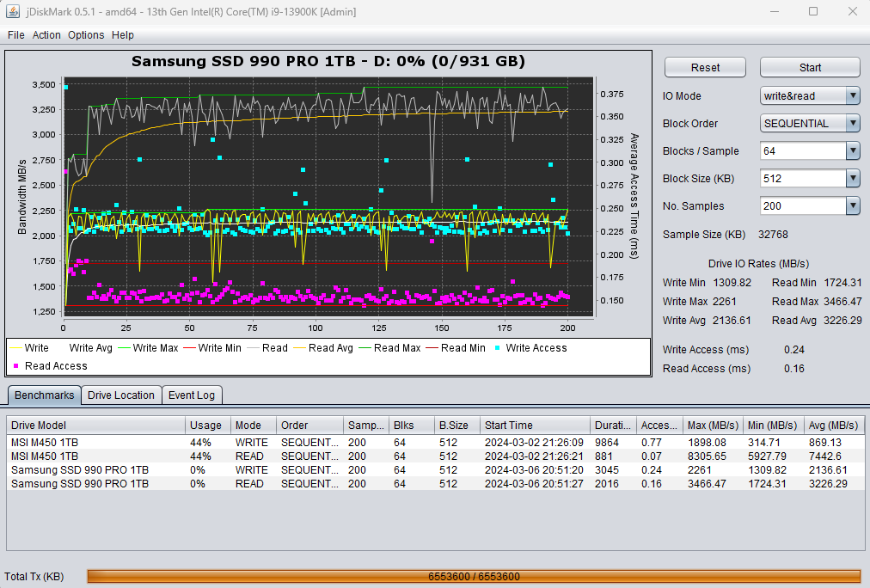Click the Write Access cyan legend marker

coord(497,348)
